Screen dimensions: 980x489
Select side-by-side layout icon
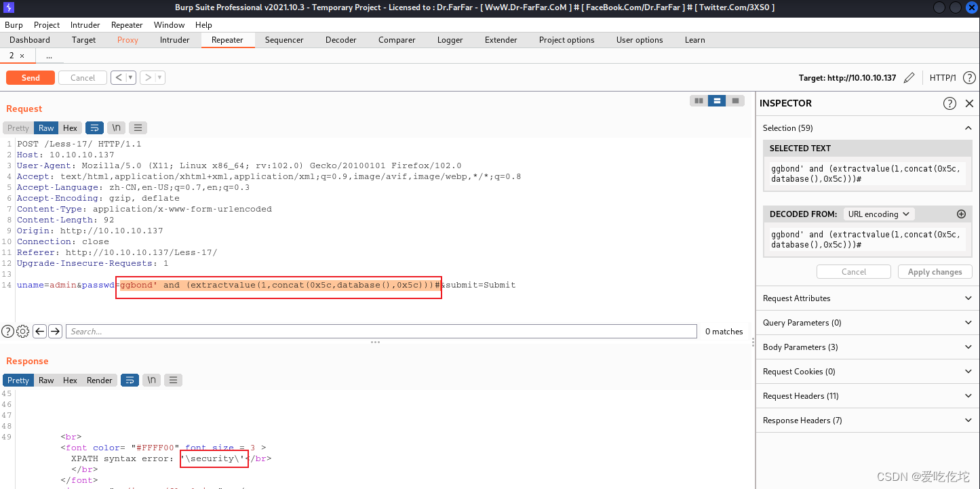click(x=698, y=101)
